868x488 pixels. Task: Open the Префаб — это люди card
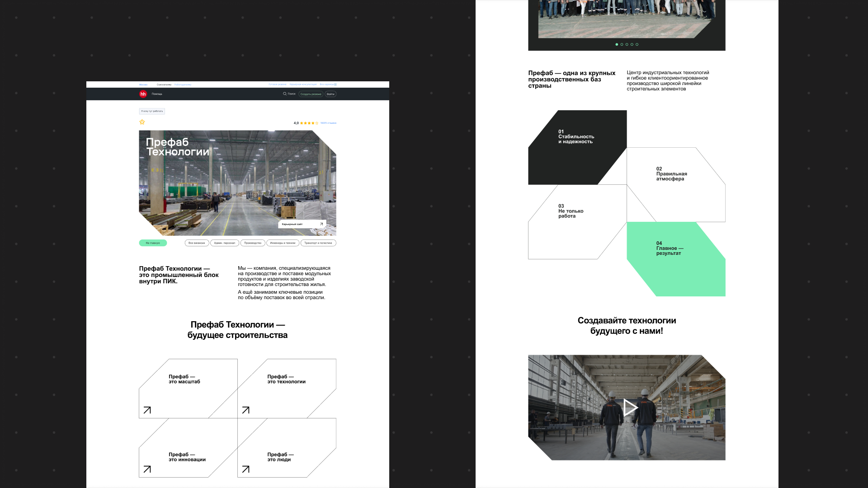[287, 448]
